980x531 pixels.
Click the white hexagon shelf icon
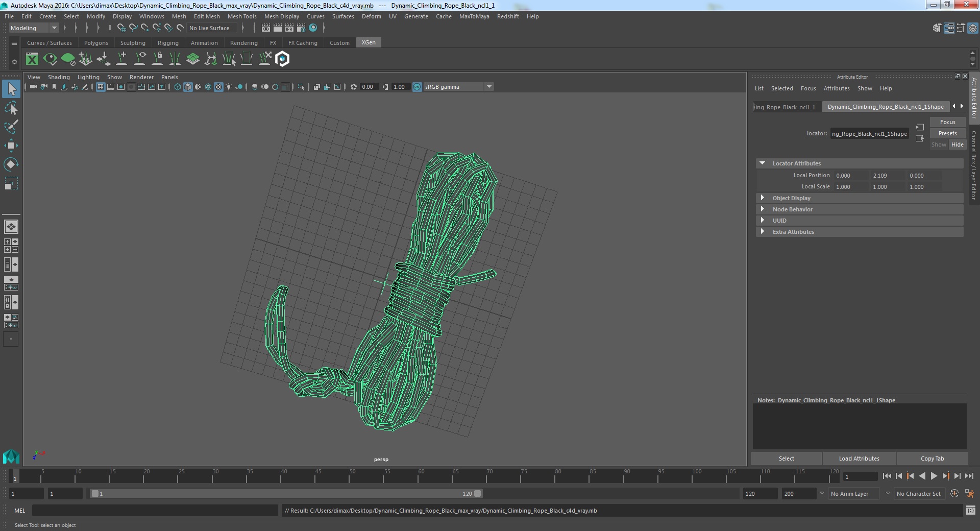pyautogui.click(x=283, y=59)
